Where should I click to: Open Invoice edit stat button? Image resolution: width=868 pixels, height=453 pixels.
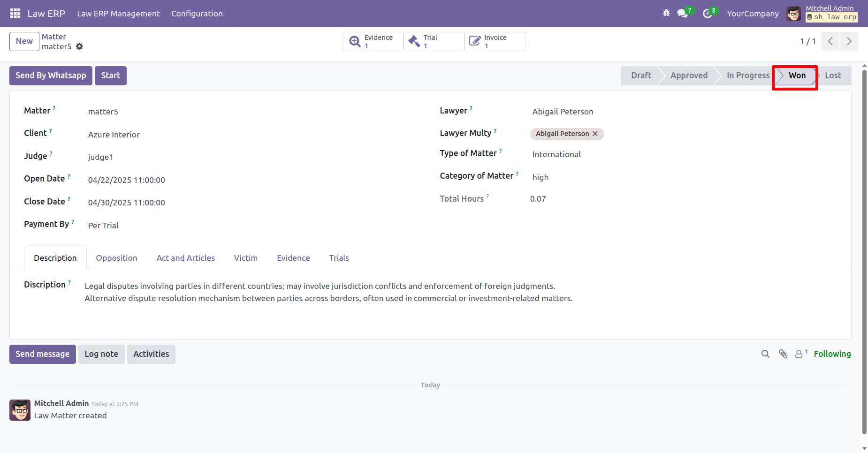click(x=495, y=41)
